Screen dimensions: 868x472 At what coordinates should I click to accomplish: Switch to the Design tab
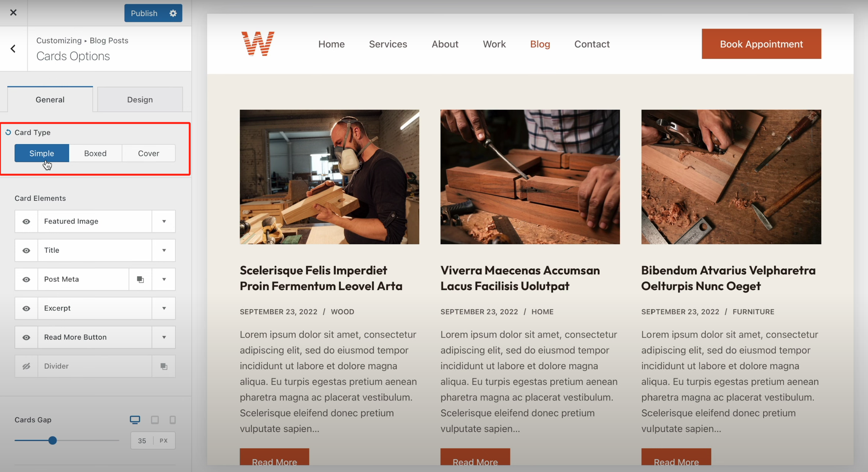tap(140, 100)
